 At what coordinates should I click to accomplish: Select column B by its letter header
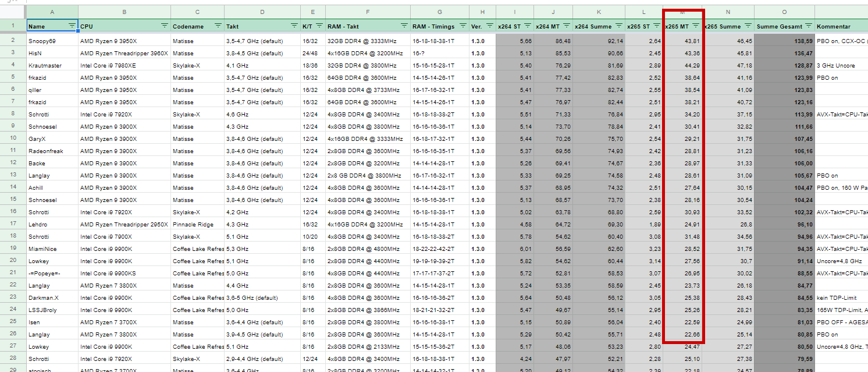(124, 12)
